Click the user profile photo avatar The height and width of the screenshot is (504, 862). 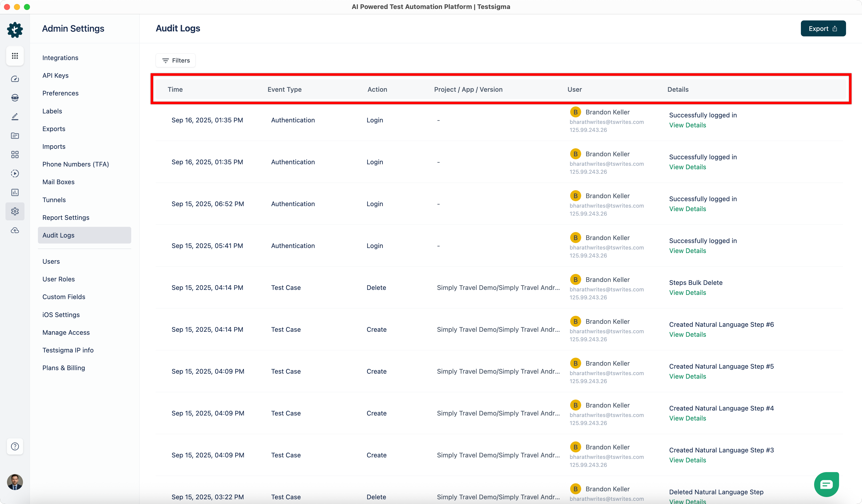click(15, 482)
